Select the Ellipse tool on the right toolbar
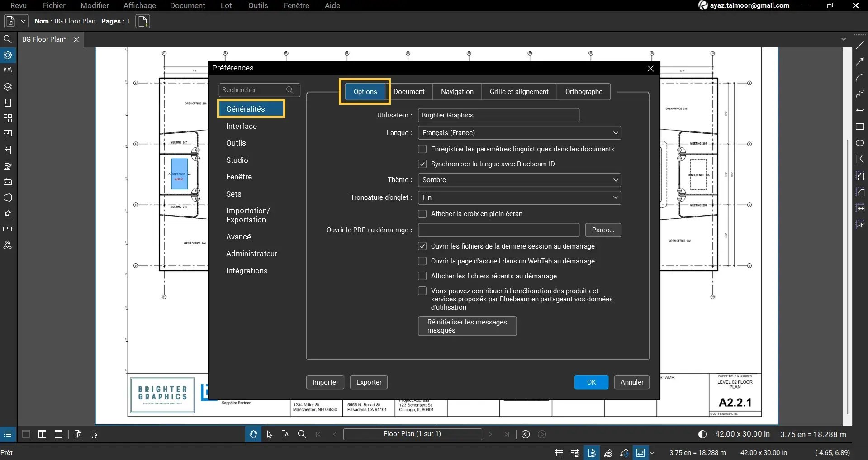The image size is (868, 460). [861, 142]
